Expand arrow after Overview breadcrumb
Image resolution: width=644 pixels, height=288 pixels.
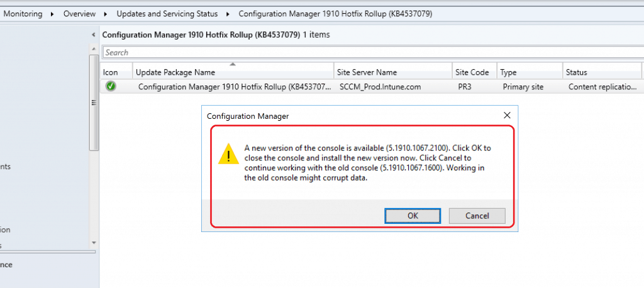[x=106, y=14]
